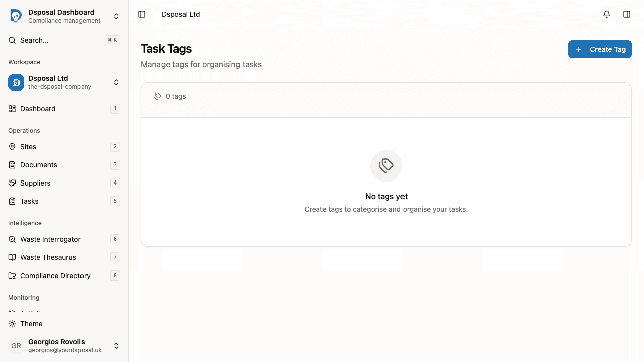Select the Sites map pin icon

click(12, 147)
